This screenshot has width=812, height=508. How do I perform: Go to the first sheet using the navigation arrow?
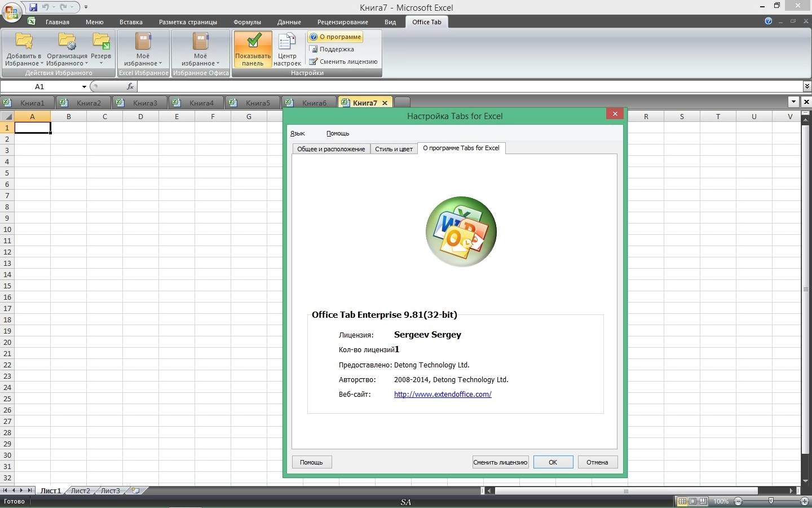pyautogui.click(x=6, y=491)
